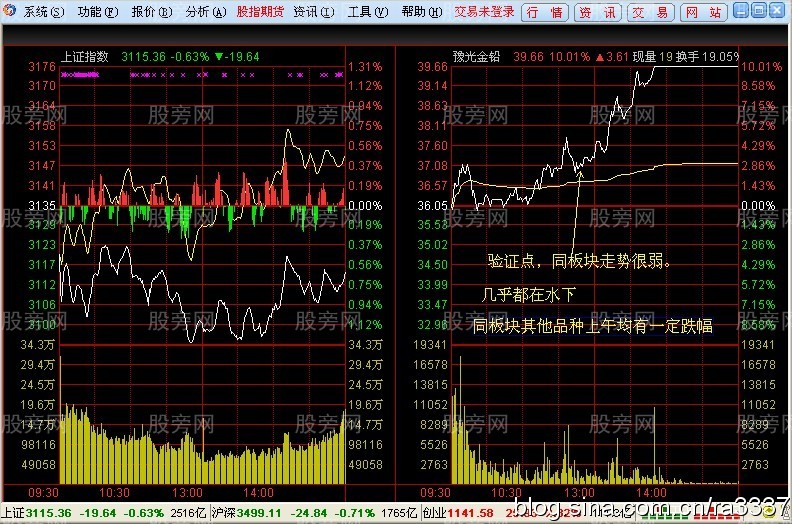
Task: Open the red 股指期货 menu item
Action: click(260, 11)
